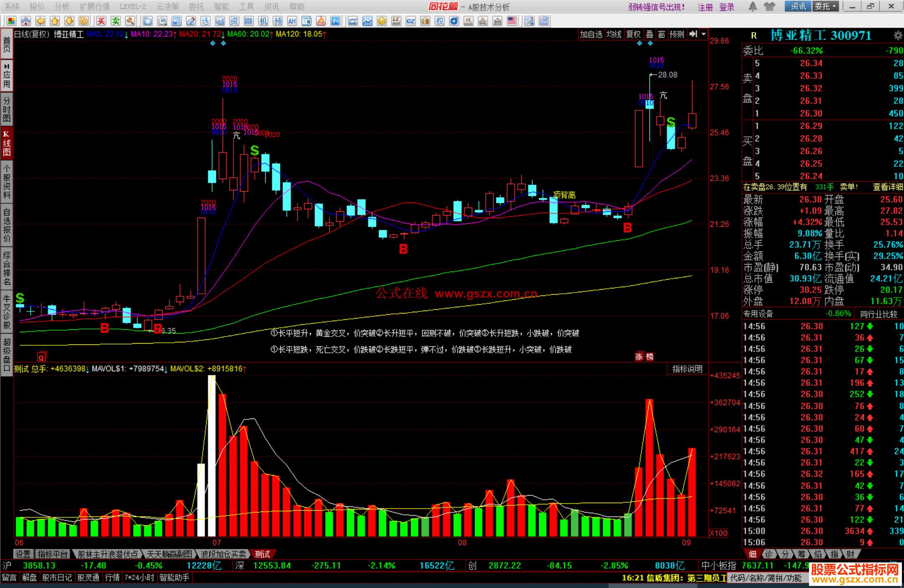Click the US flag market icon

point(511,21)
